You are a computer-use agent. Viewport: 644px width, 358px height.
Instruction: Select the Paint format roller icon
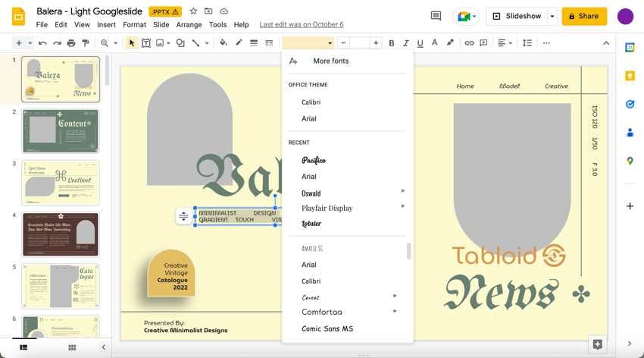(x=85, y=43)
